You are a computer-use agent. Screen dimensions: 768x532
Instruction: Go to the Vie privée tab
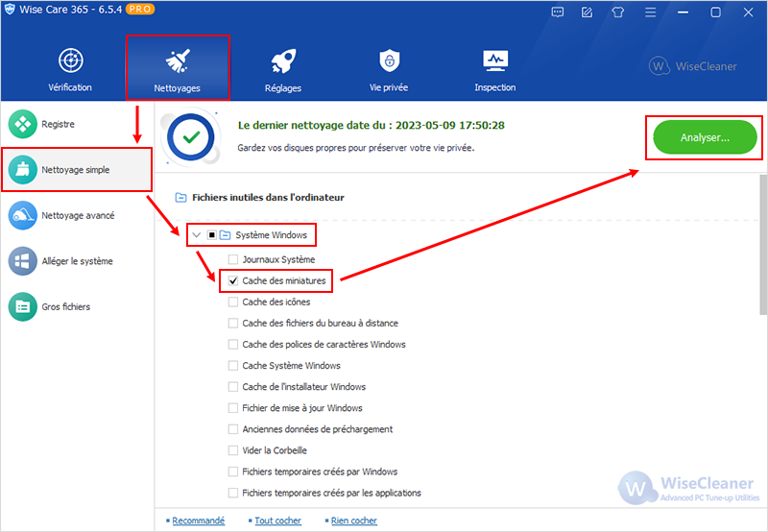(389, 68)
